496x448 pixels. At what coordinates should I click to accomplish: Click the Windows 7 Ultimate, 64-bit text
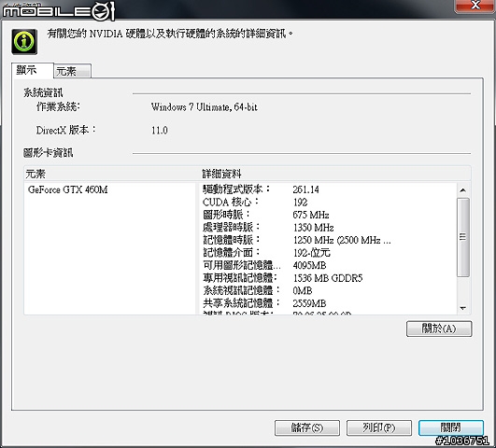[204, 107]
